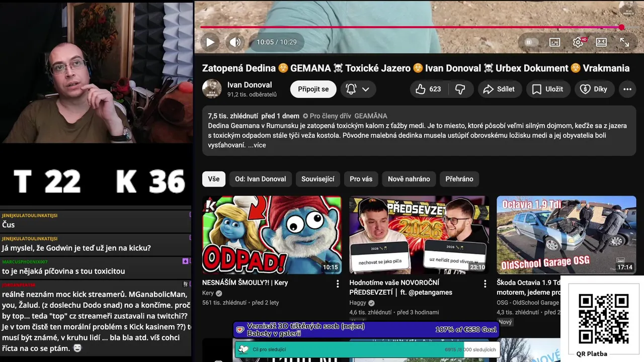Screen dimensions: 644x362
Task: Select Od: Ivan Donoval chip
Action: pyautogui.click(x=260, y=179)
